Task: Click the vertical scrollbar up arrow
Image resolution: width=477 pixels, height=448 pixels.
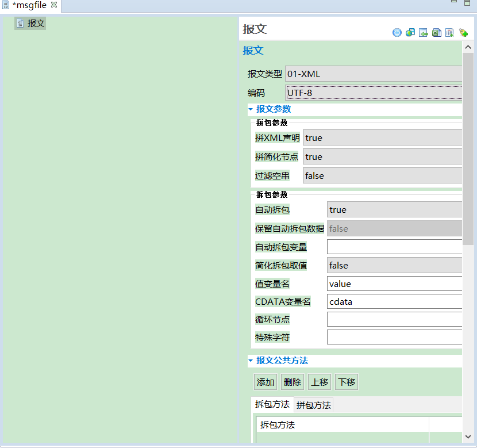Action: pyautogui.click(x=468, y=48)
